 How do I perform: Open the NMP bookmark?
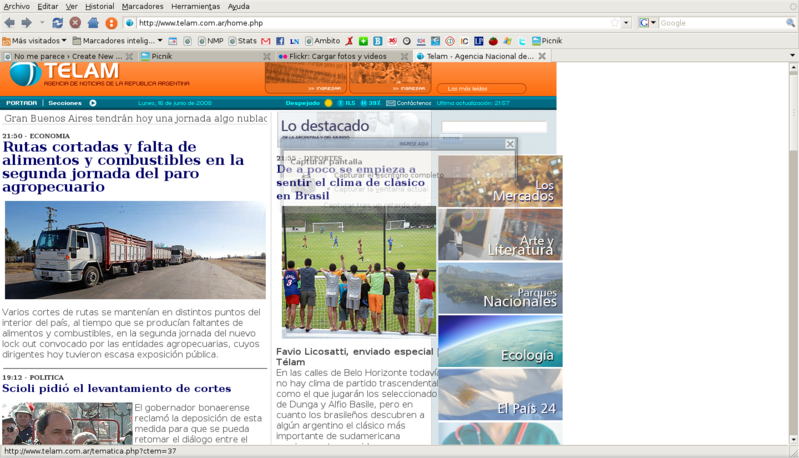tap(210, 41)
